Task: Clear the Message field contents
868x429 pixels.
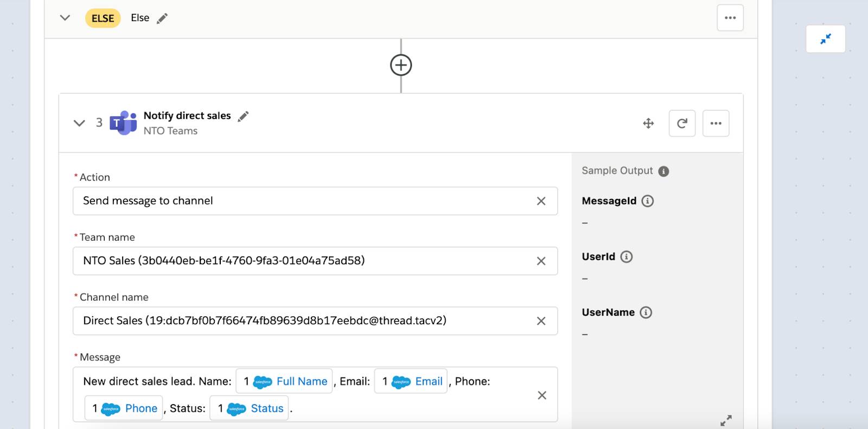Action: 541,395
